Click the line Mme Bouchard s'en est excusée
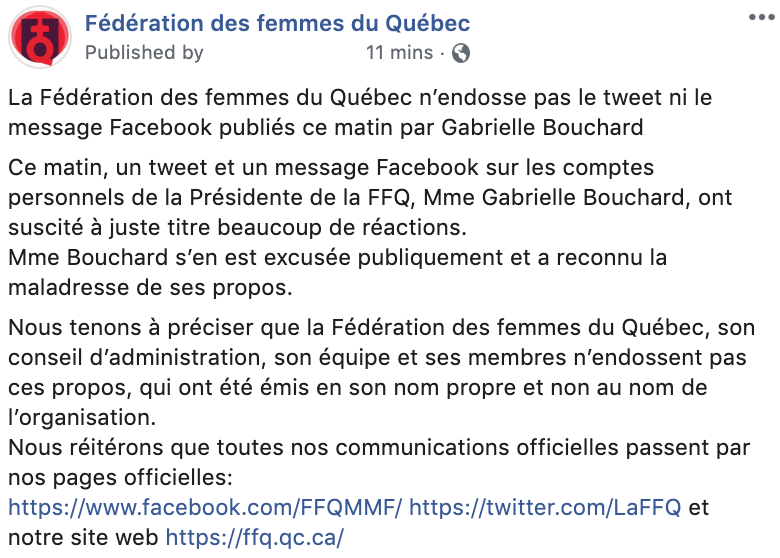This screenshot has width=780, height=558. pyautogui.click(x=337, y=258)
